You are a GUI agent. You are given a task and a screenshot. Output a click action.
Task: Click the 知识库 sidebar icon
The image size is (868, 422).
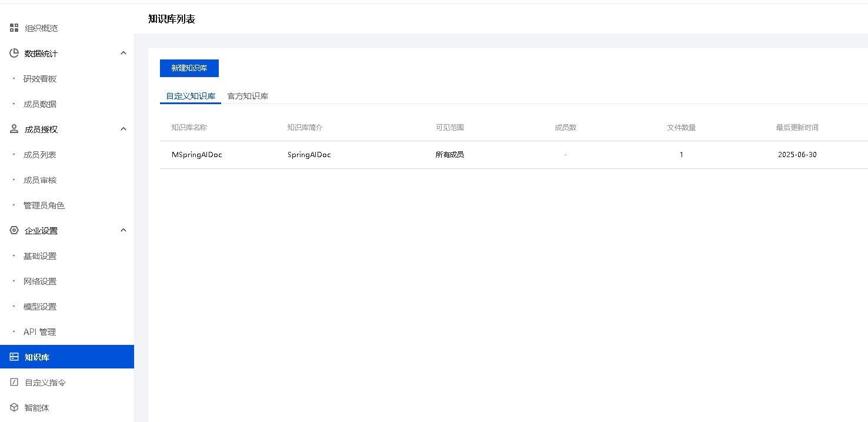(x=14, y=357)
